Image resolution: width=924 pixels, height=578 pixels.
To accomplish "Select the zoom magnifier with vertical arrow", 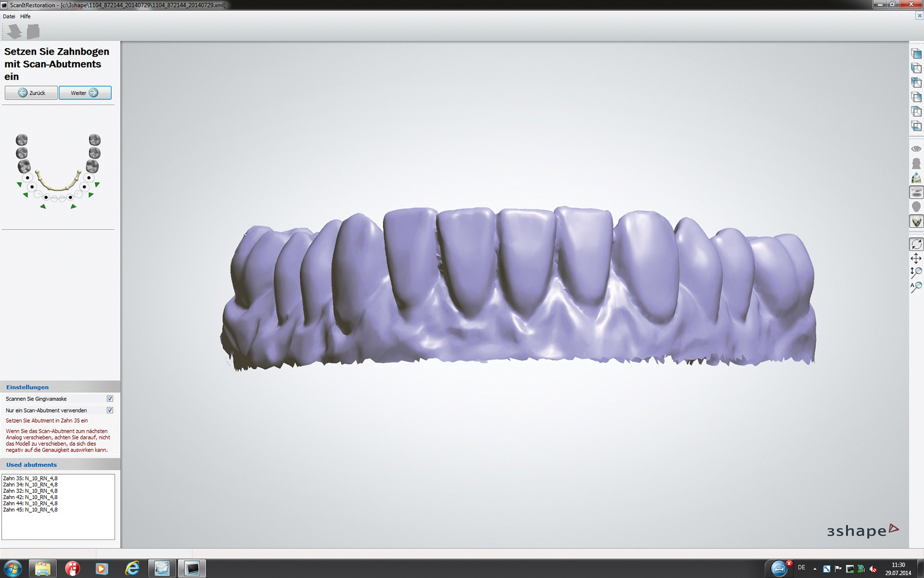I will (x=916, y=272).
